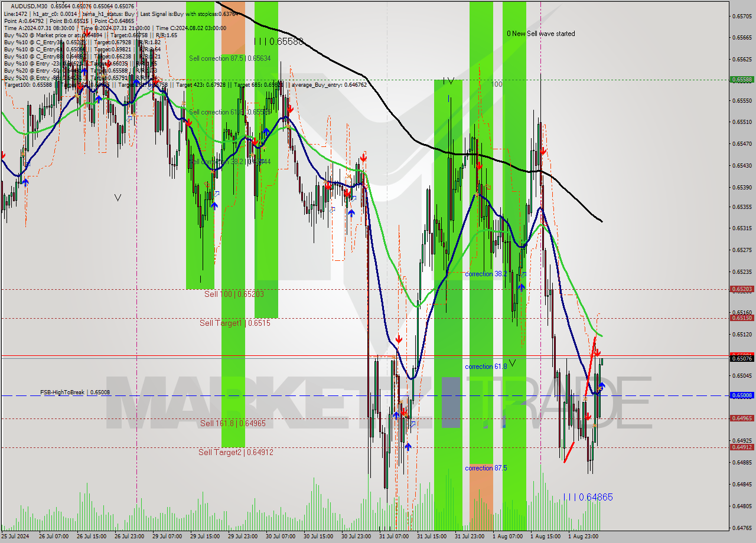Click the 'Sell 100 | 0.65203' label

pyautogui.click(x=234, y=293)
